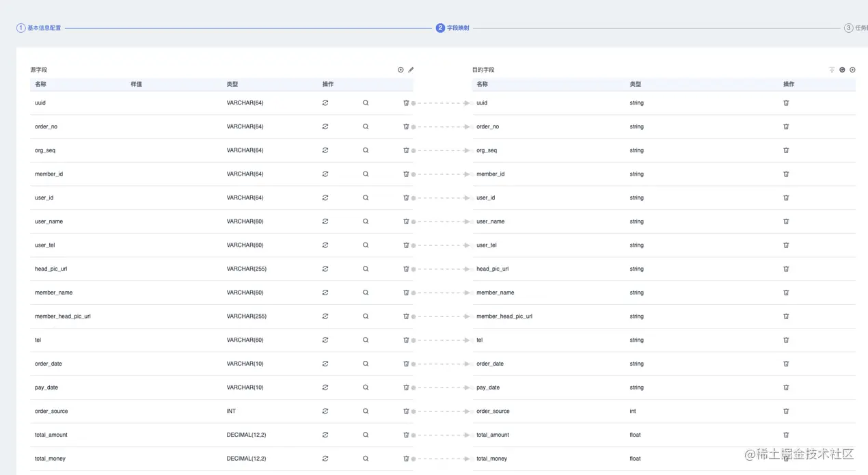
Task: Click the refresh icon for source user_name
Action: (x=325, y=221)
